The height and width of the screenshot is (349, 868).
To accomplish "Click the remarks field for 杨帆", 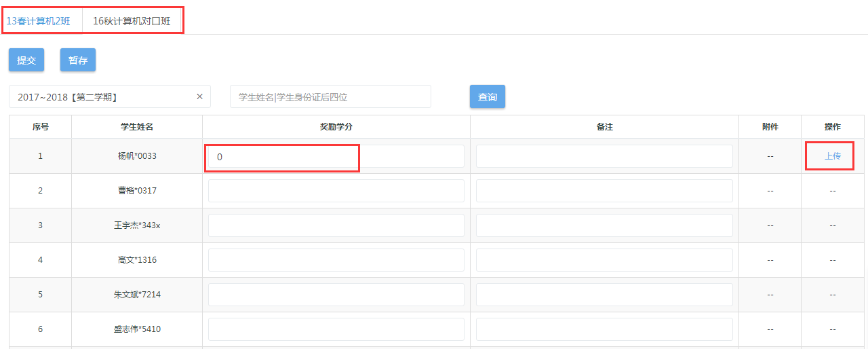I will coord(604,156).
